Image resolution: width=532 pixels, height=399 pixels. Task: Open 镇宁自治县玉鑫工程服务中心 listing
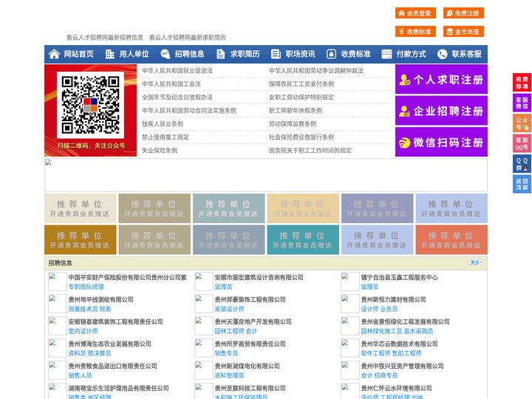pyautogui.click(x=399, y=277)
